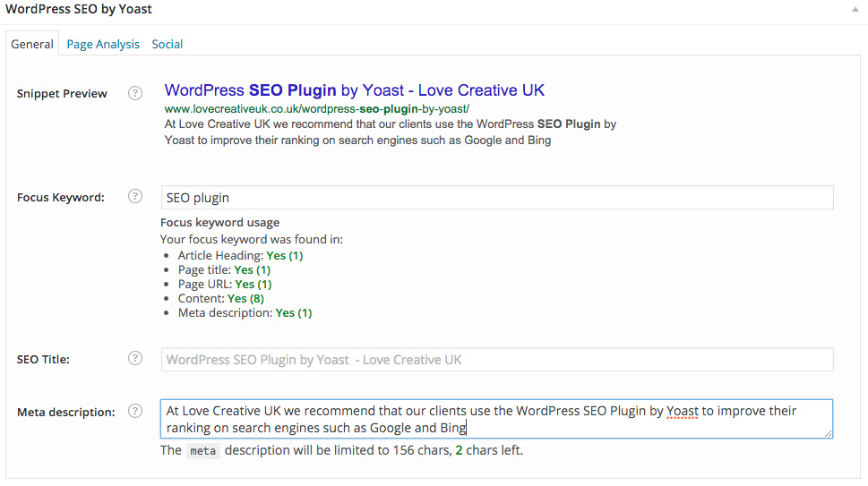This screenshot has height=486, width=868.
Task: Open help icon next to SEO Title
Action: click(x=135, y=358)
